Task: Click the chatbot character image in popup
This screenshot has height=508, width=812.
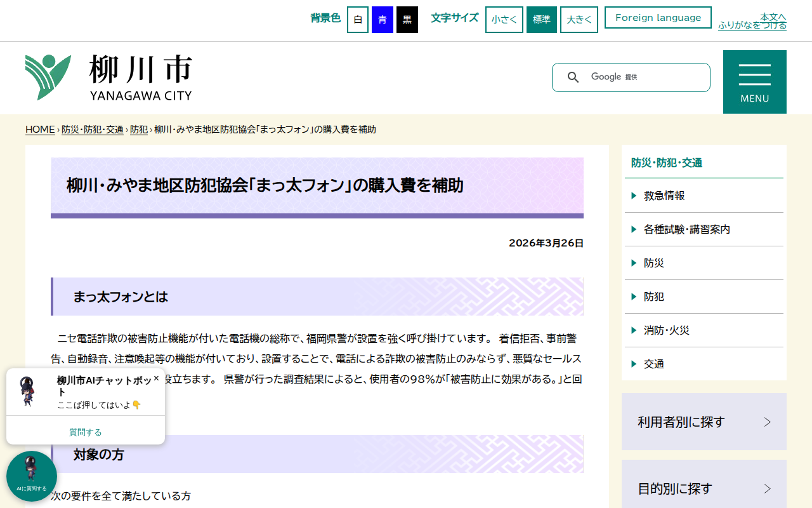Action: tap(27, 391)
